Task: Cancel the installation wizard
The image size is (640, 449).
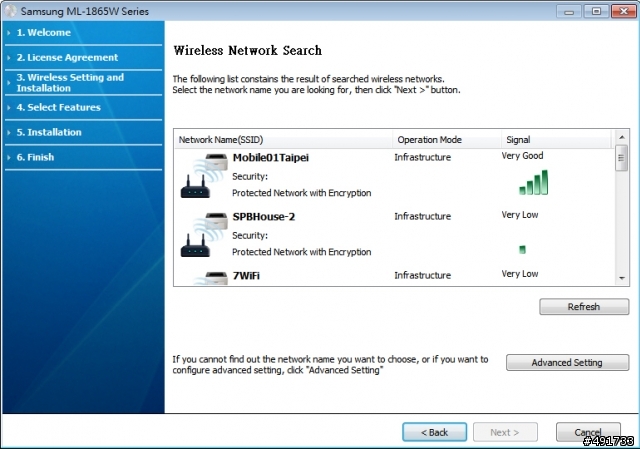Action: point(588,432)
